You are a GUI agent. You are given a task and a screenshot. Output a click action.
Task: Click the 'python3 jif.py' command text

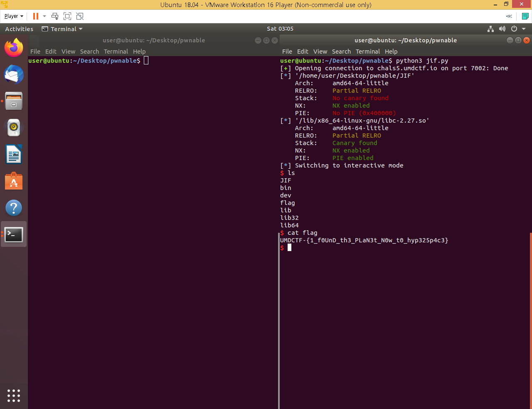422,61
